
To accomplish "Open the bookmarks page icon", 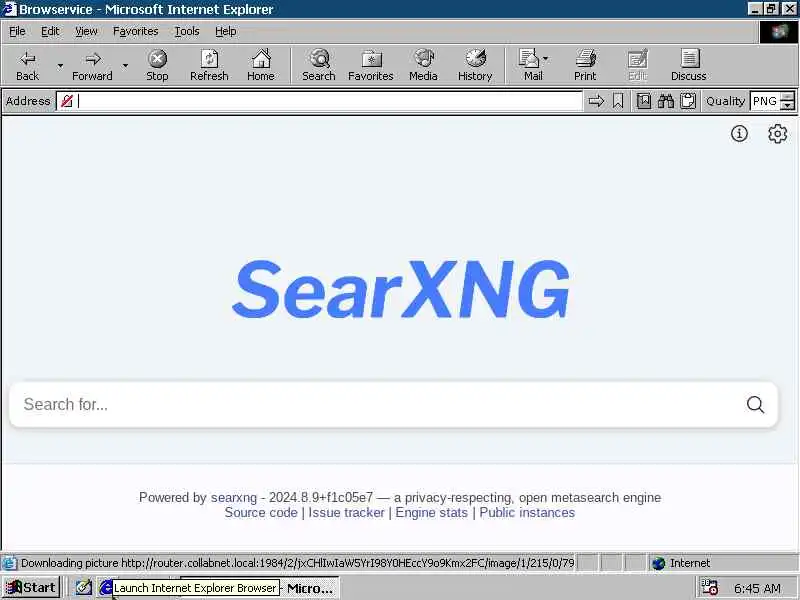I will click(x=644, y=101).
